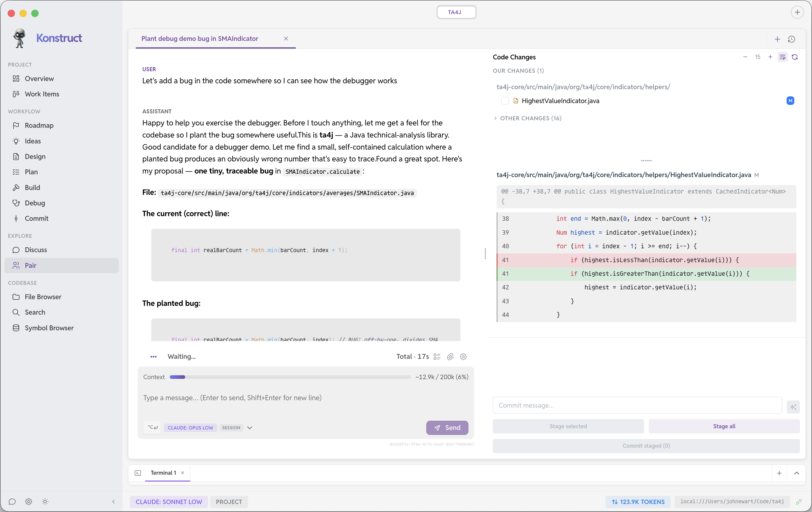Viewport: 812px width, 512px height.
Task: Click the M modified badge for HighestValueIndicator
Action: (790, 100)
